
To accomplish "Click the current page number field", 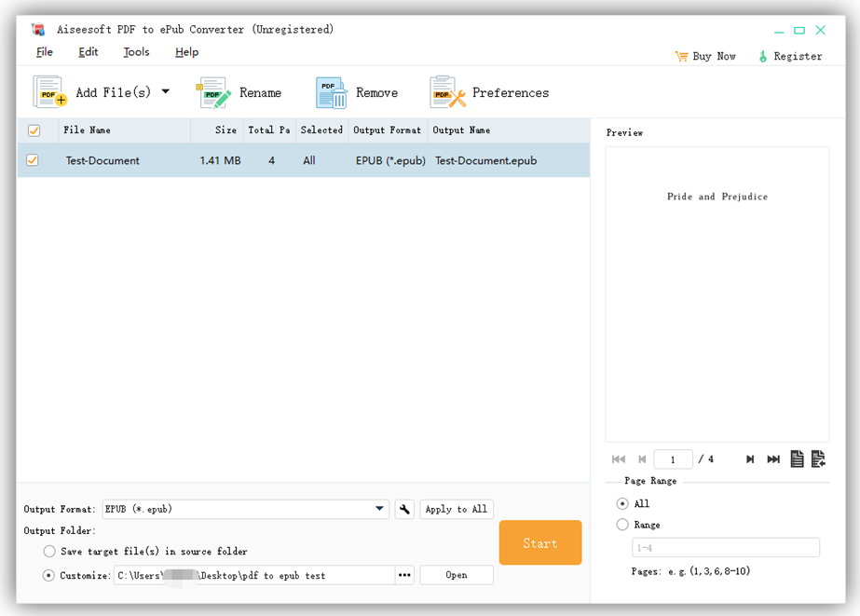I will (673, 459).
